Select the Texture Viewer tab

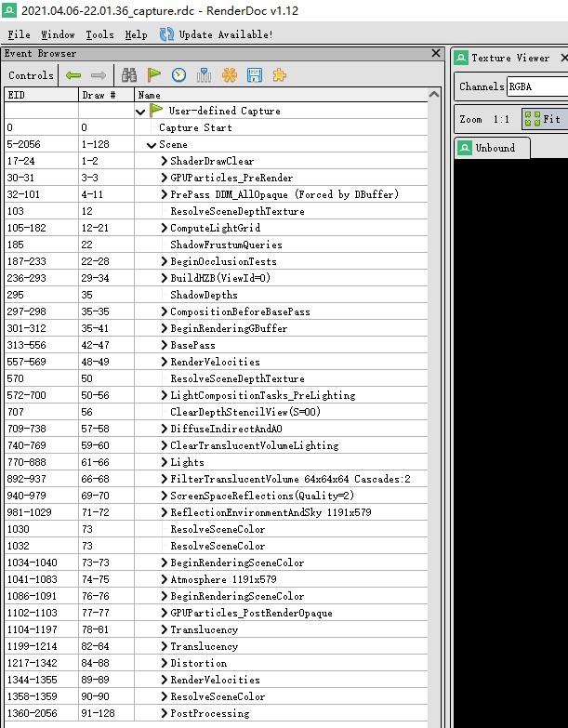(x=510, y=58)
